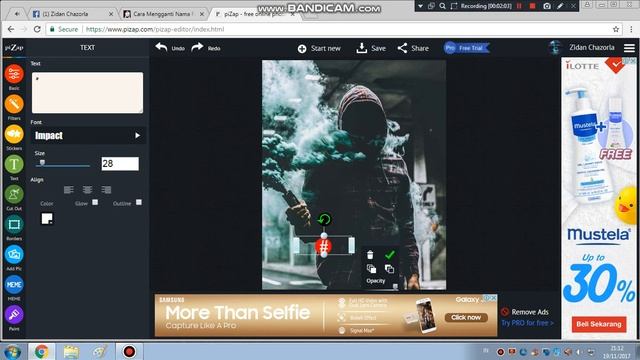Click the font Size slider handle
This screenshot has height=360, width=640.
click(42, 163)
